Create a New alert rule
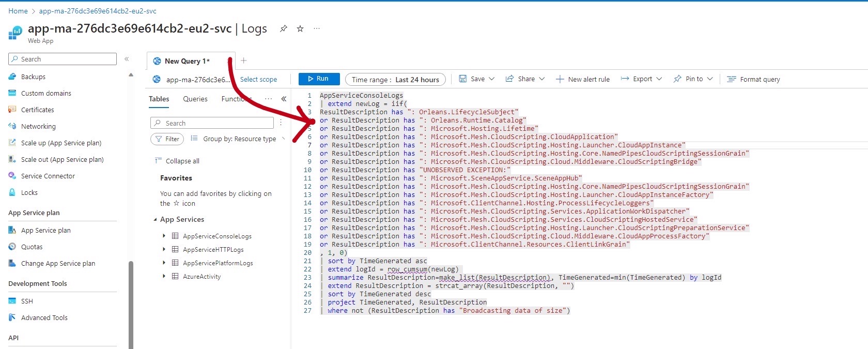868x349 pixels. click(583, 79)
